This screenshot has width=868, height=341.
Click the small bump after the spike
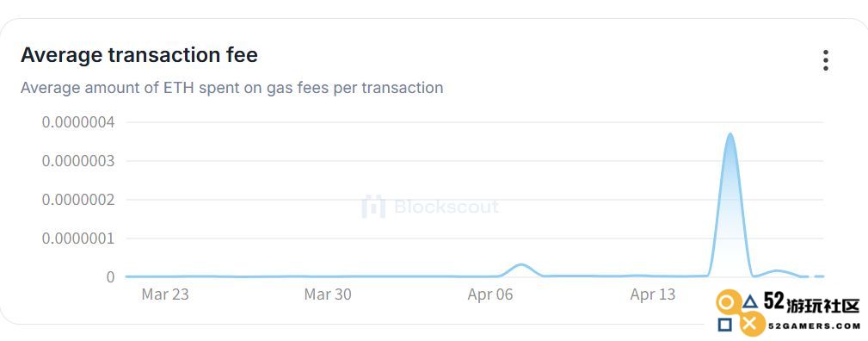point(777,271)
